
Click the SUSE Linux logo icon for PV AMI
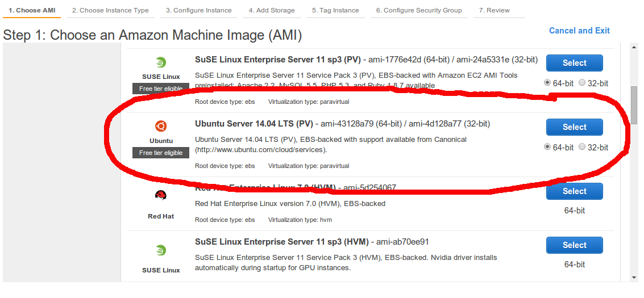tap(161, 62)
